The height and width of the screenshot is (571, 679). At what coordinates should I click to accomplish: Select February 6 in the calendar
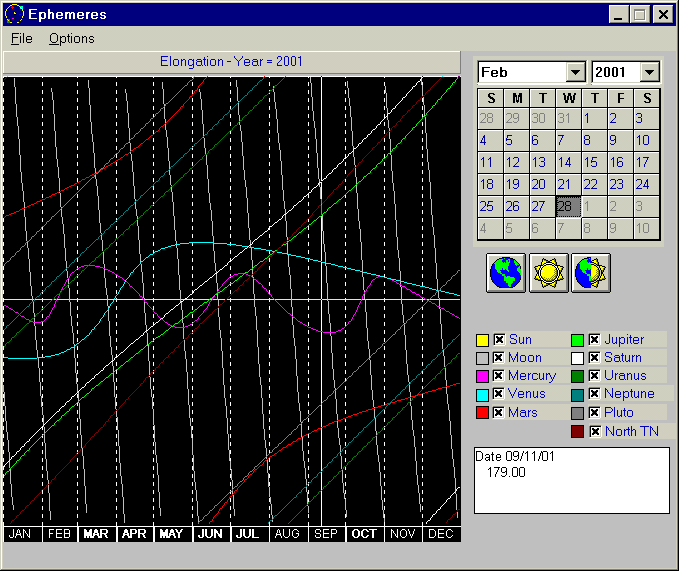[x=542, y=140]
